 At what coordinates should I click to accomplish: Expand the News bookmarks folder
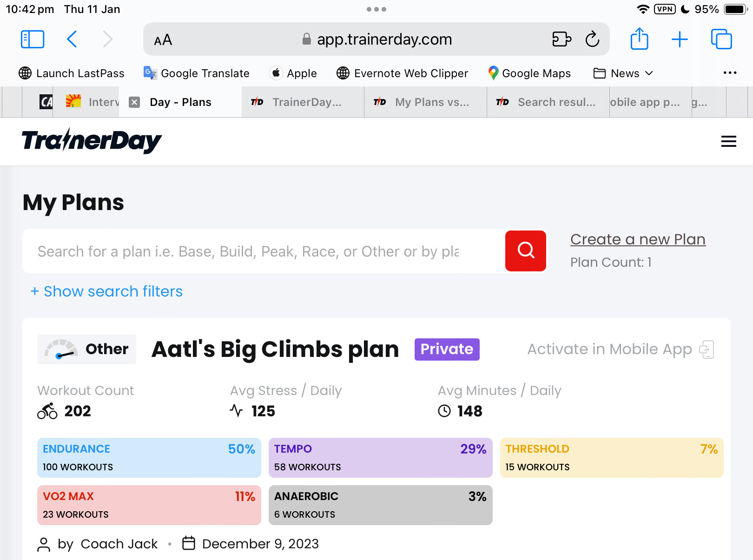coord(624,73)
